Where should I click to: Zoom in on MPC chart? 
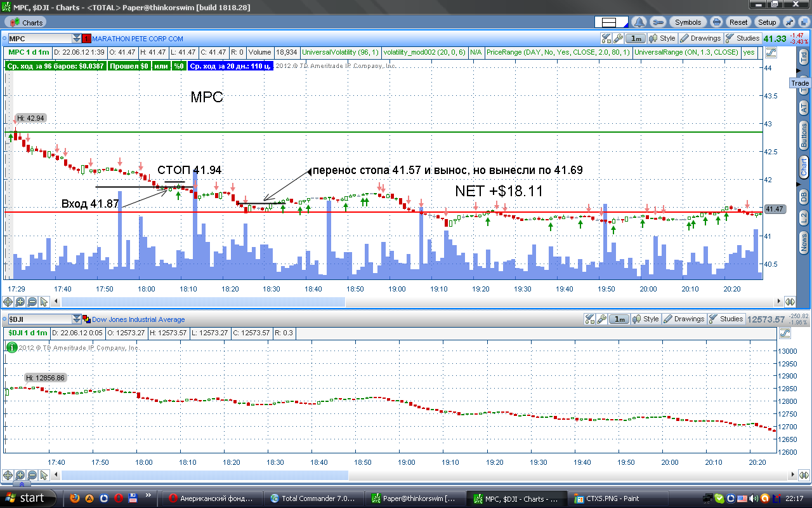[20, 302]
